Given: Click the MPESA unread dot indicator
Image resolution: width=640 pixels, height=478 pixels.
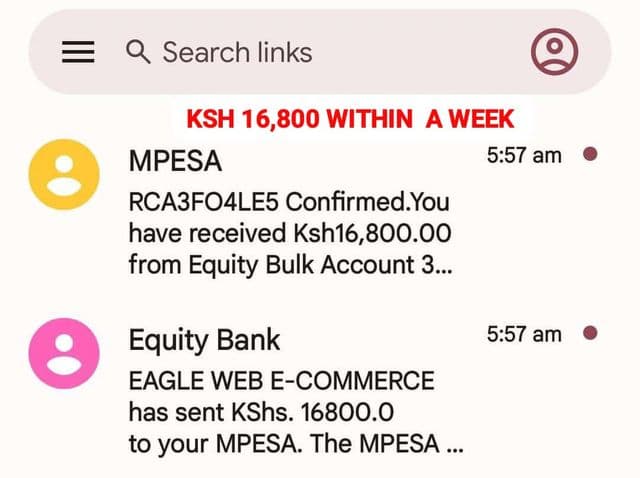Looking at the screenshot, I should tap(590, 155).
